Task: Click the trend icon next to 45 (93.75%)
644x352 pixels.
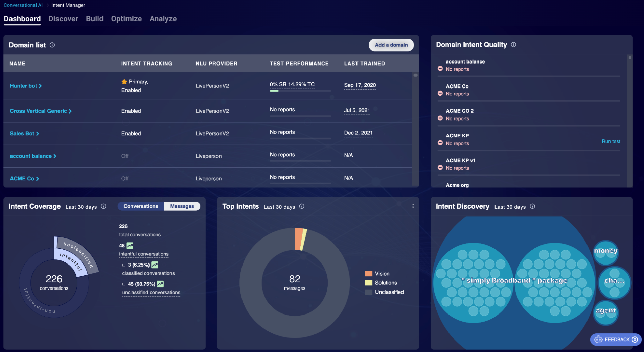Action: 160,284
